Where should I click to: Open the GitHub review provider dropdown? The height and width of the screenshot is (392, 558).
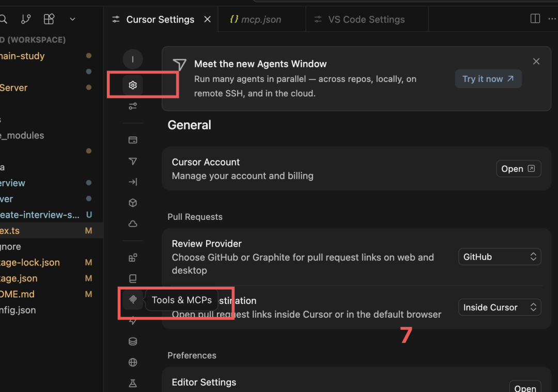pyautogui.click(x=500, y=257)
